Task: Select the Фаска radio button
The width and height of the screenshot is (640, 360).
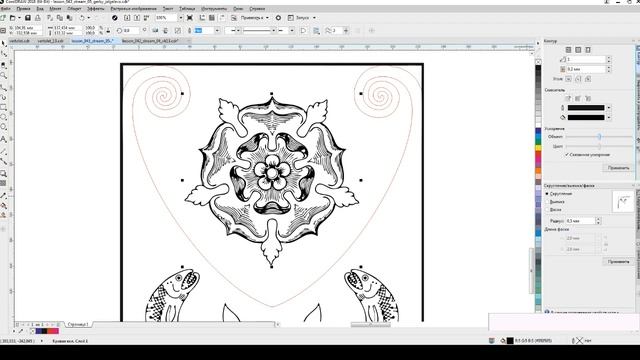Action: point(547,209)
